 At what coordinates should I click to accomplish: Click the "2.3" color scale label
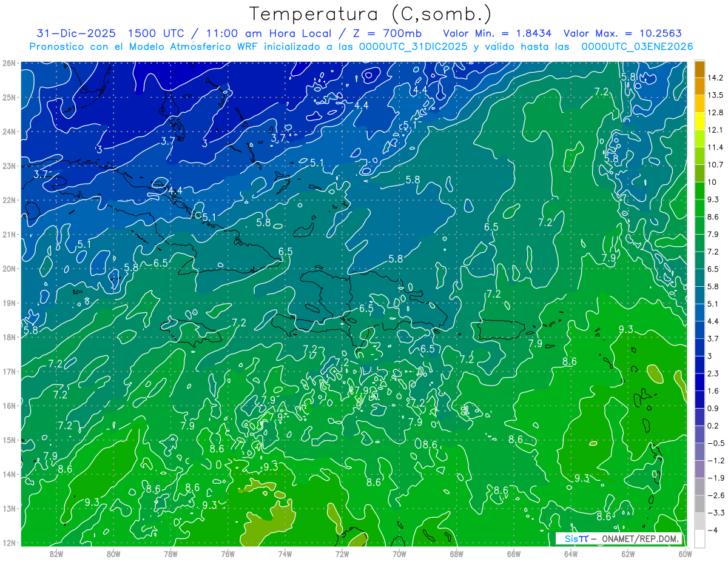tap(714, 373)
